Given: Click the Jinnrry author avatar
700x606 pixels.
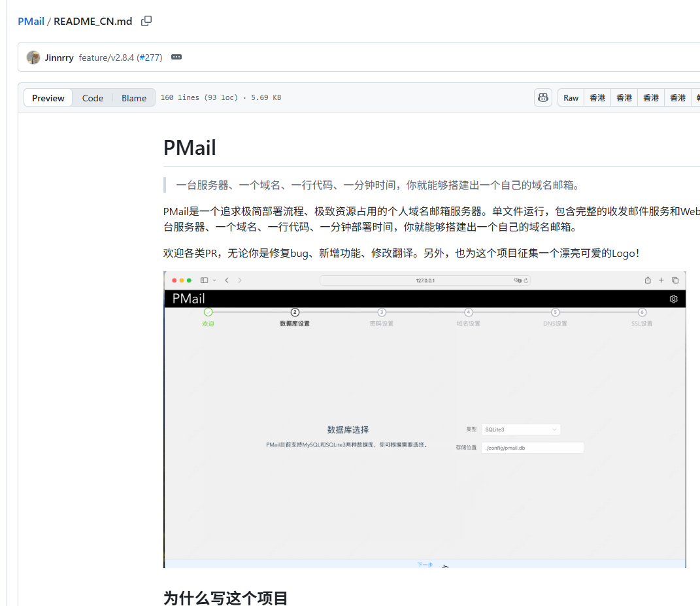Looking at the screenshot, I should pos(33,58).
